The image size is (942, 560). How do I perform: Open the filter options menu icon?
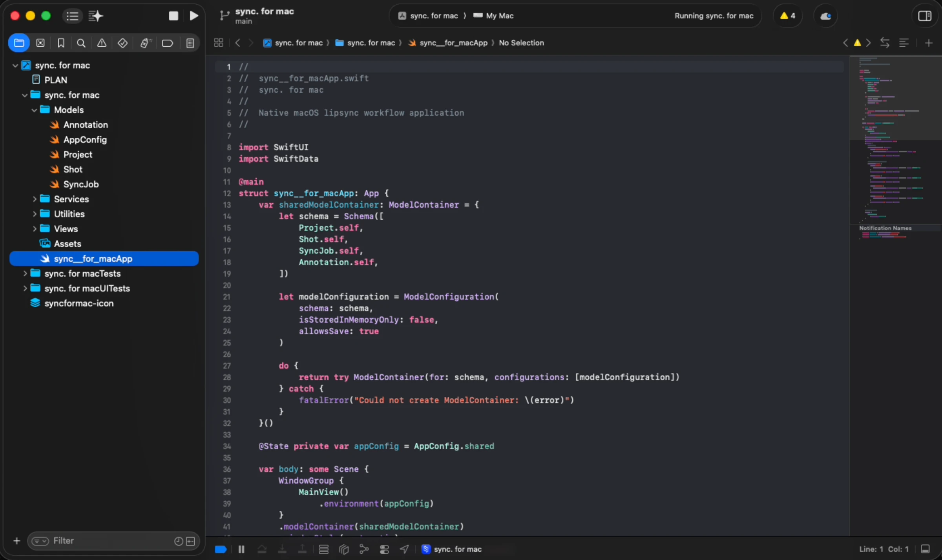(x=40, y=541)
